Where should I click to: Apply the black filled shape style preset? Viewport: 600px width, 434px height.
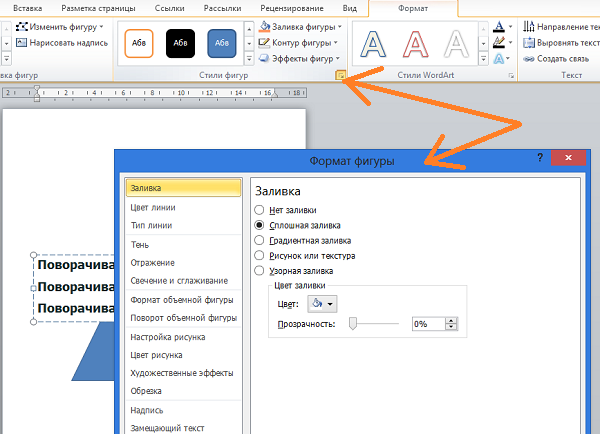pos(180,43)
